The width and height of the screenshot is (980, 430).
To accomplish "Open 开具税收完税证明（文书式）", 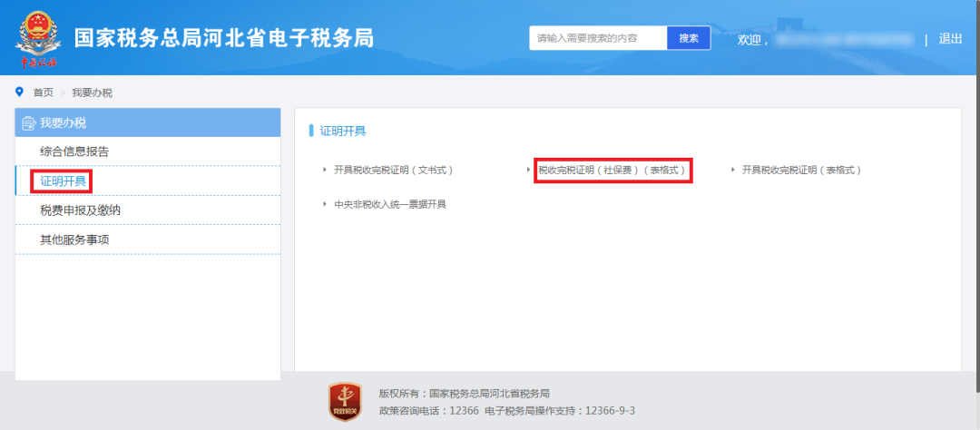I will point(393,170).
